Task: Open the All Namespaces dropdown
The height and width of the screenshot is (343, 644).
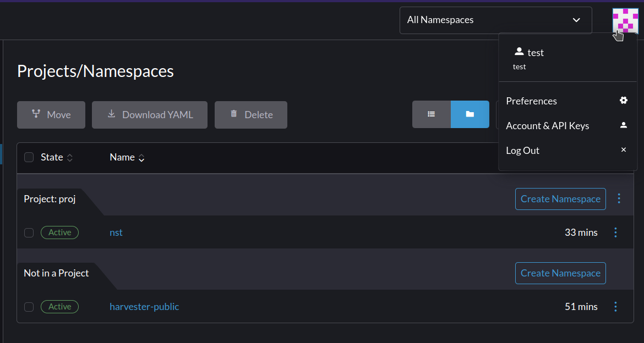Action: [495, 20]
